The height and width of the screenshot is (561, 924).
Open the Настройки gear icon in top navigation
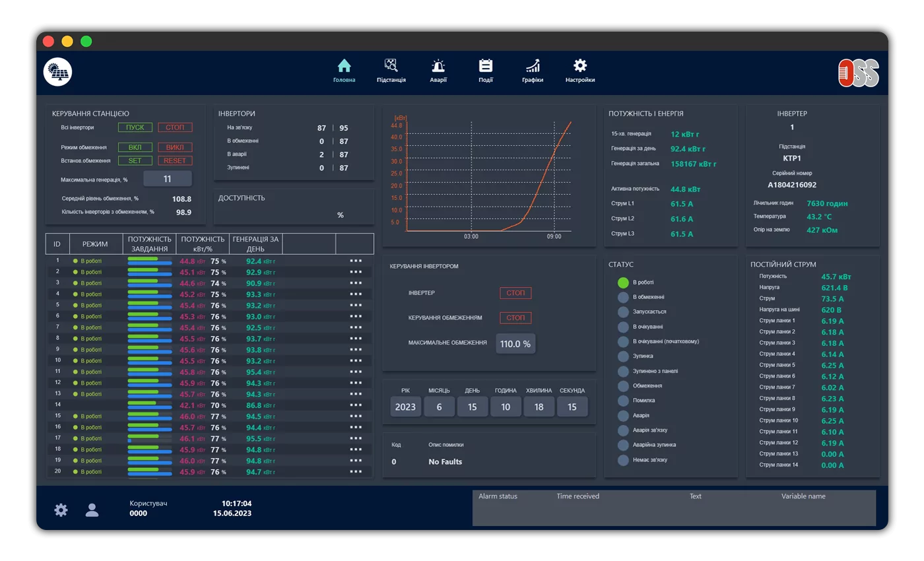pos(580,65)
